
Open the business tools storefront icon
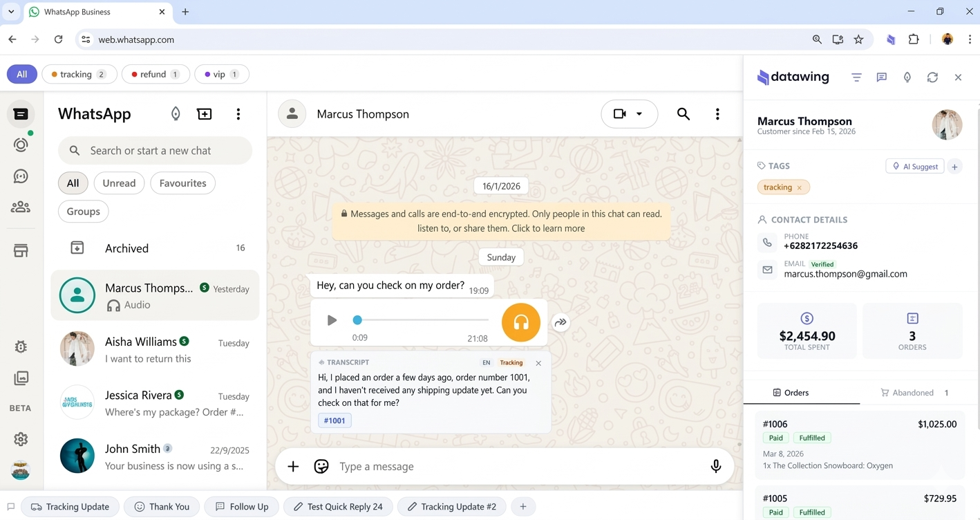point(21,250)
